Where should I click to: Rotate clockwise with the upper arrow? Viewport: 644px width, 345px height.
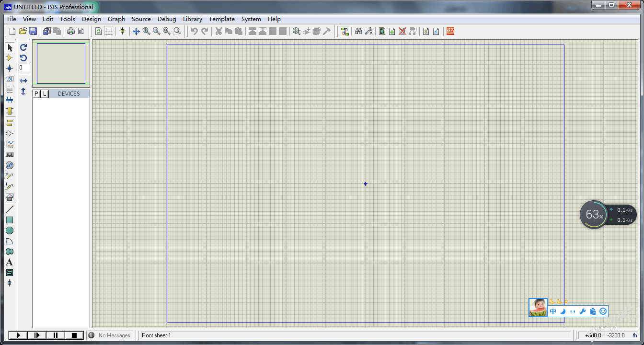coord(23,47)
